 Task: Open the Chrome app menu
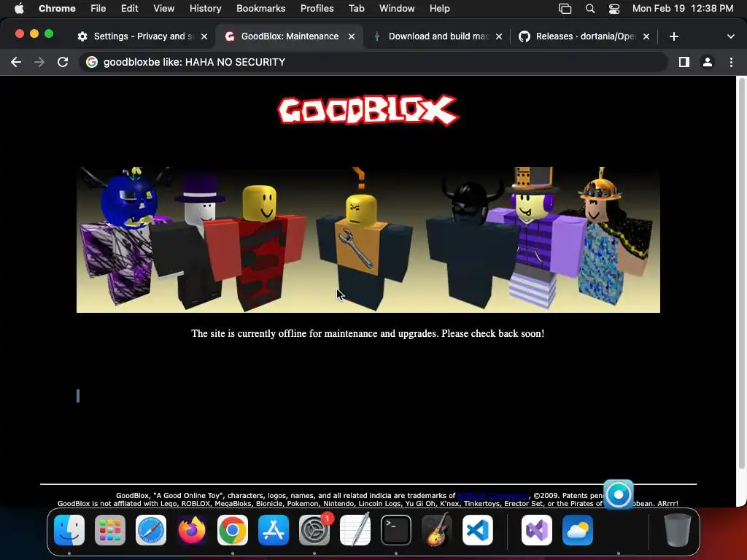point(57,9)
